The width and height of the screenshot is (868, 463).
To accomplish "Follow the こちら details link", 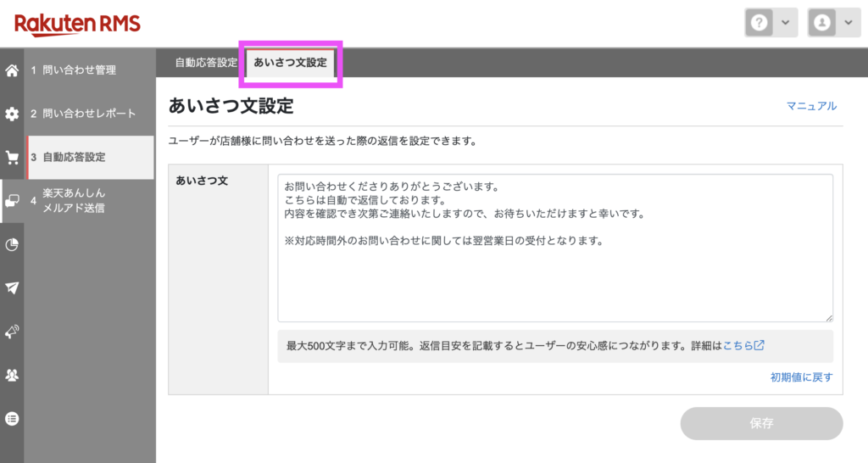I will [x=743, y=346].
